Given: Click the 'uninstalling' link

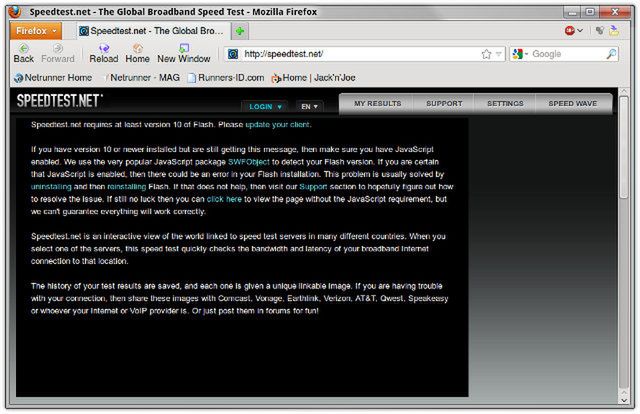Looking at the screenshot, I should [x=51, y=187].
